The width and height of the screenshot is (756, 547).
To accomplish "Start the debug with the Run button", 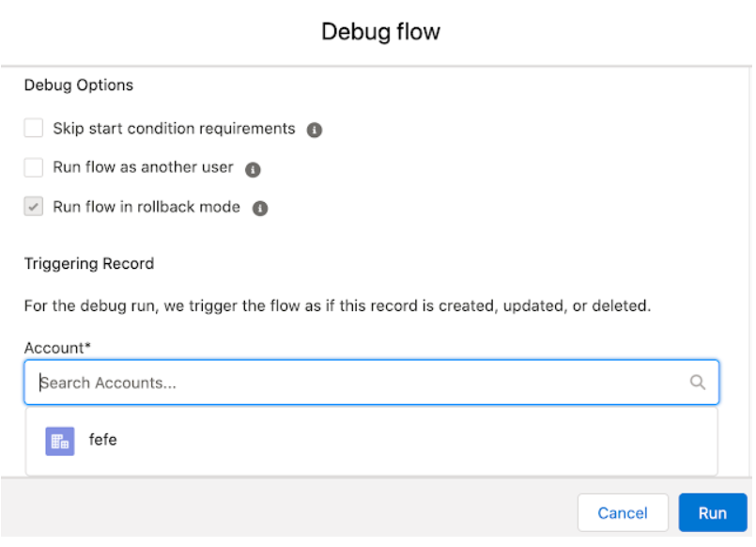I will coord(713,513).
